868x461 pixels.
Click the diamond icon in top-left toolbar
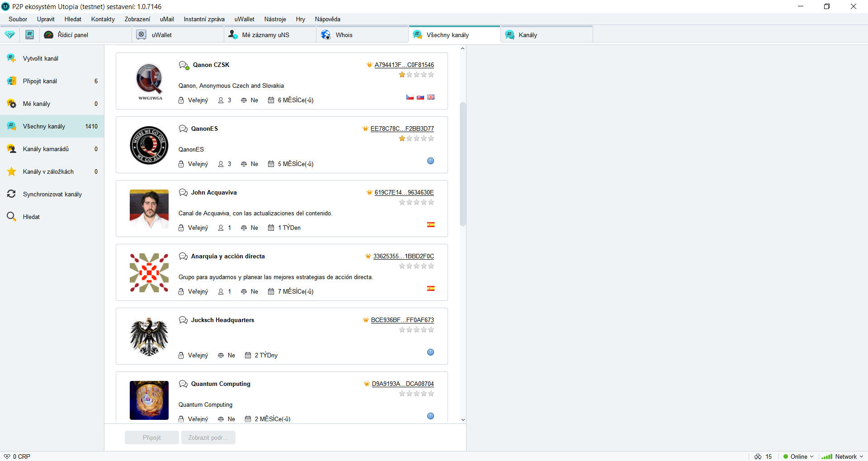[9, 35]
